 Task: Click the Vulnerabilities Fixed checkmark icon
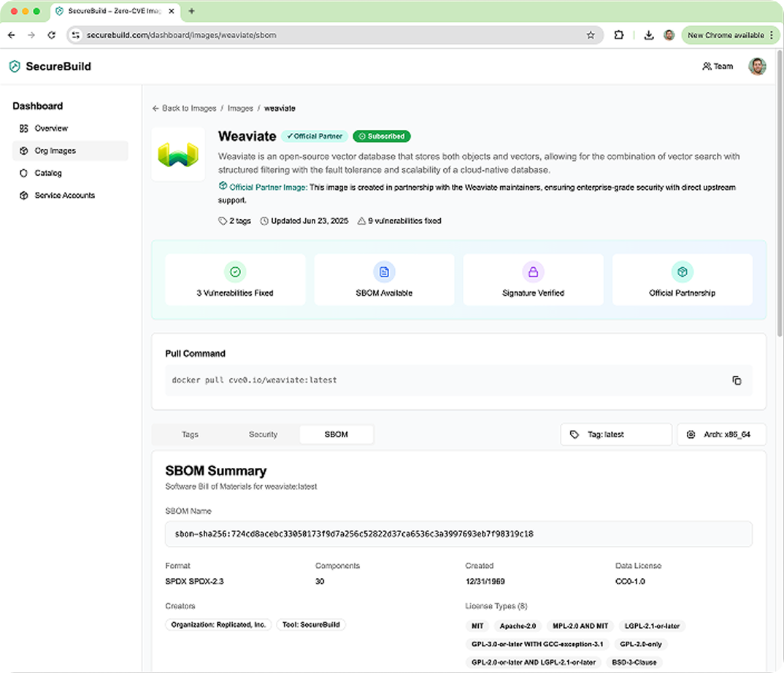pyautogui.click(x=235, y=272)
